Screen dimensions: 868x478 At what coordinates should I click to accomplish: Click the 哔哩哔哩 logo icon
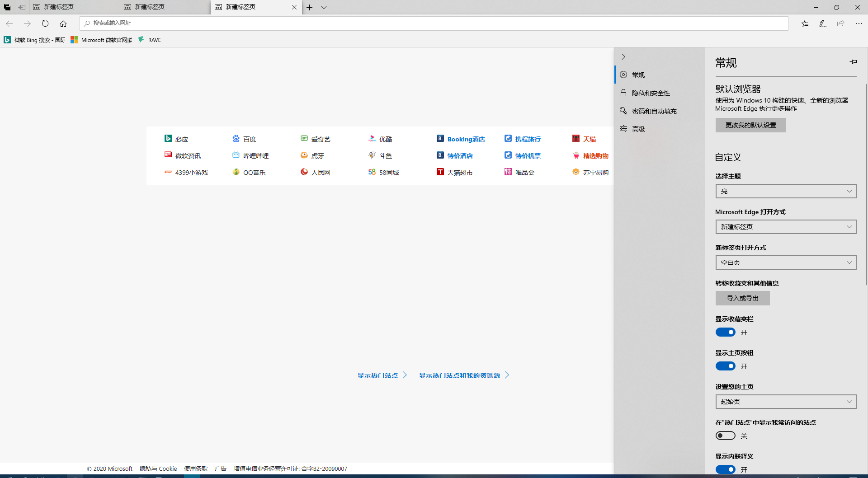[x=236, y=155]
